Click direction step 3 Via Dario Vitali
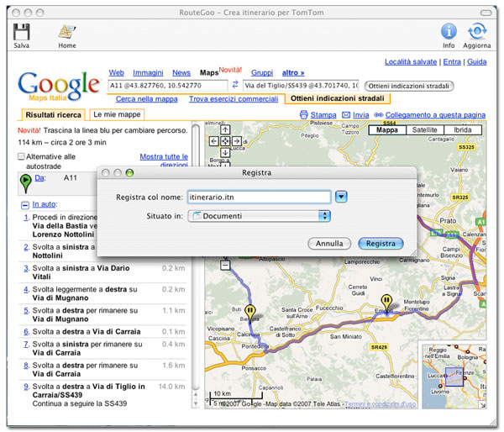Screen dimensions: 504x432 coord(102,272)
